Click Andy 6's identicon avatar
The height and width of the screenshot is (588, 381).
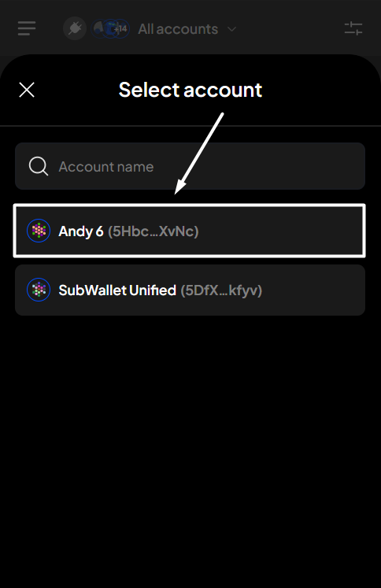(39, 231)
